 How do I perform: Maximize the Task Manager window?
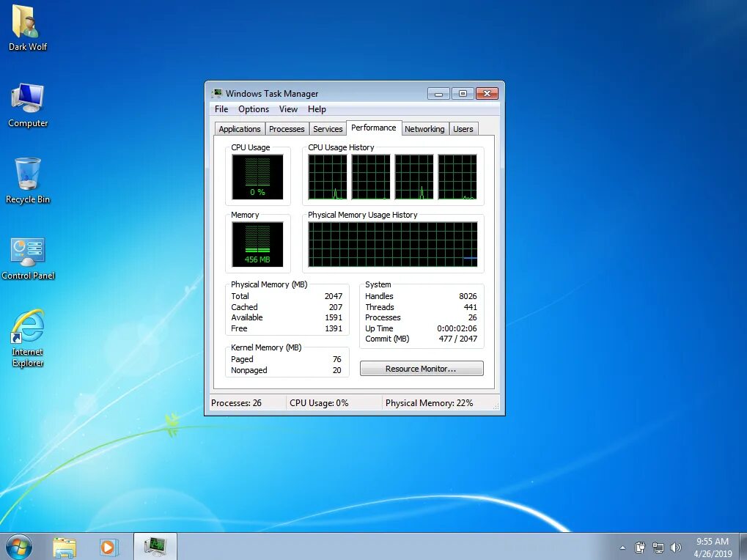point(463,93)
